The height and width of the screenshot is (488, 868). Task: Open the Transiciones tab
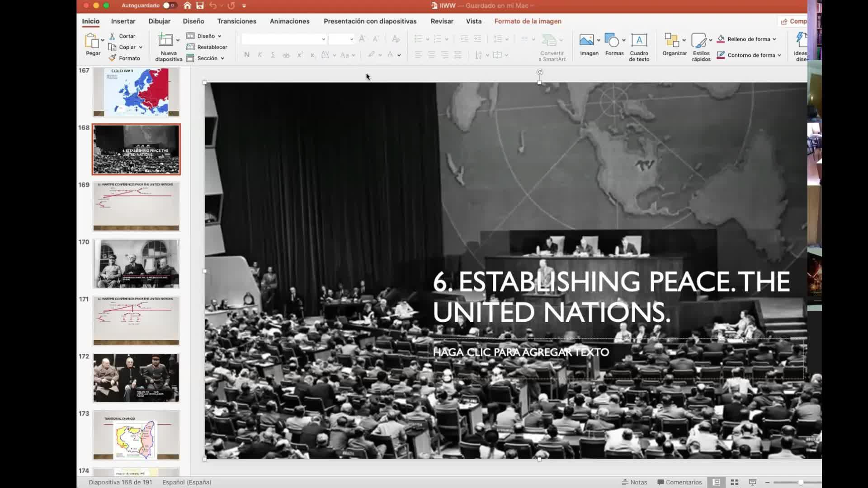[x=236, y=21]
